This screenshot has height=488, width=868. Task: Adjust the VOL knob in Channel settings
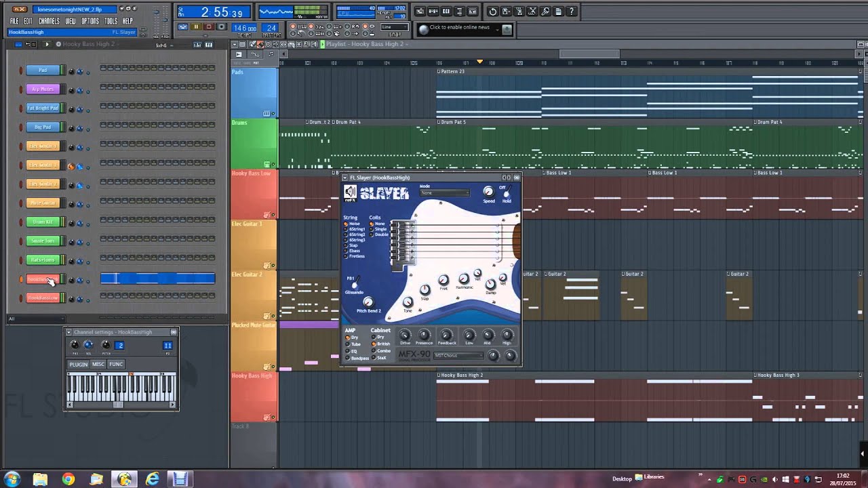[x=88, y=346]
